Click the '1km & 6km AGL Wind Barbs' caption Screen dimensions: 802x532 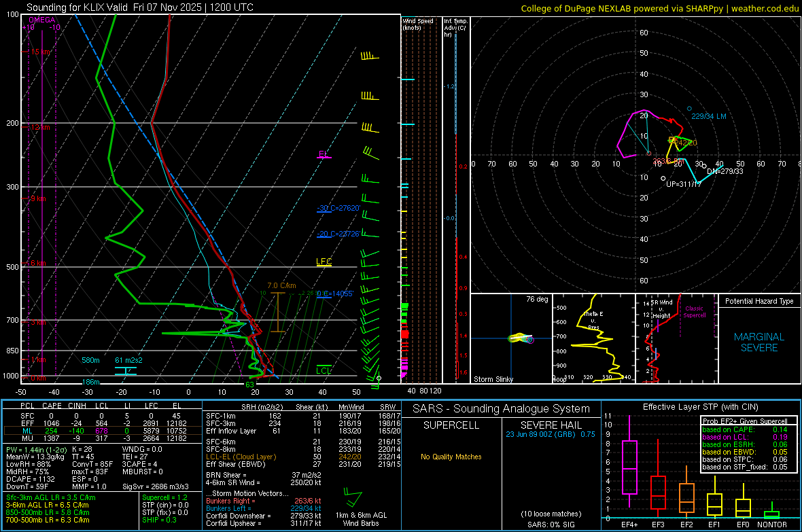click(361, 519)
